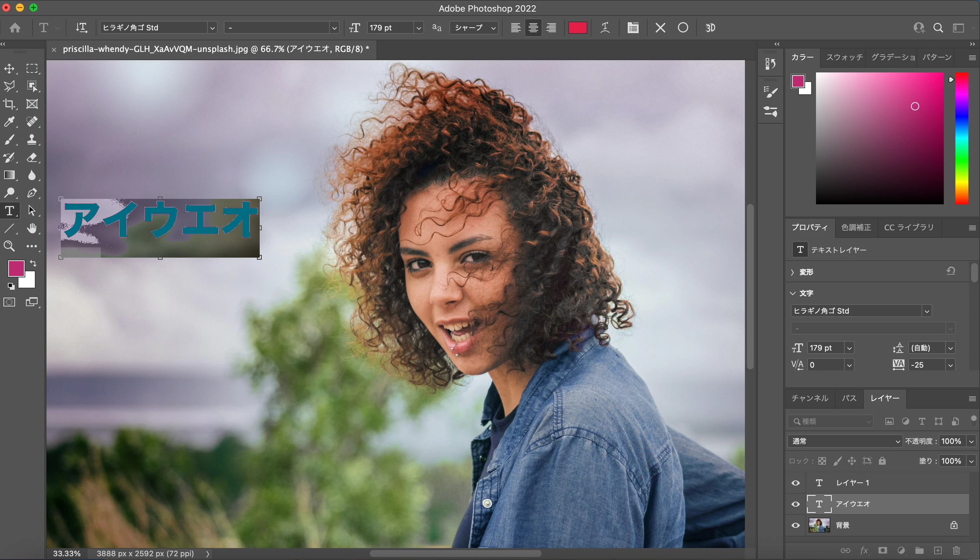Expand the 変形 section in Properties
The image size is (980, 560).
click(793, 272)
